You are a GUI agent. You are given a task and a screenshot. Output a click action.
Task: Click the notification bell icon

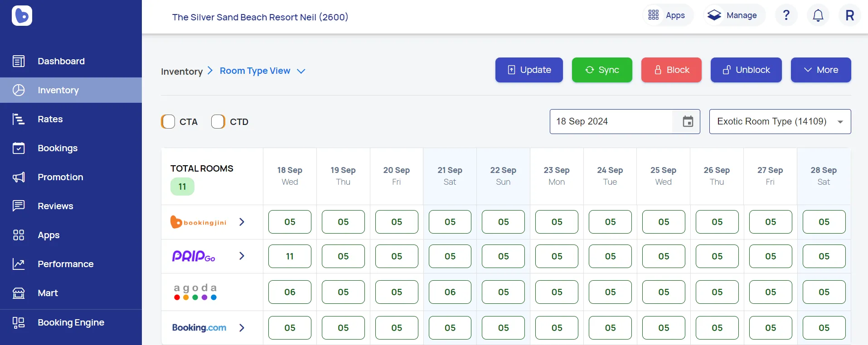click(x=818, y=15)
